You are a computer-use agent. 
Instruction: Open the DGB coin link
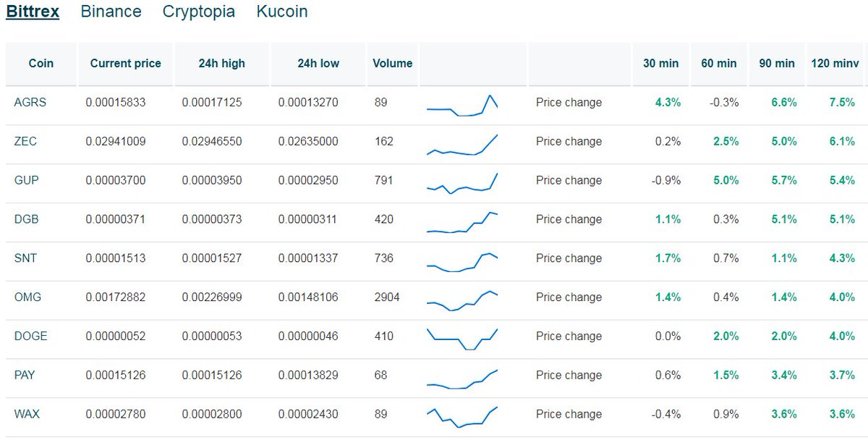point(26,220)
